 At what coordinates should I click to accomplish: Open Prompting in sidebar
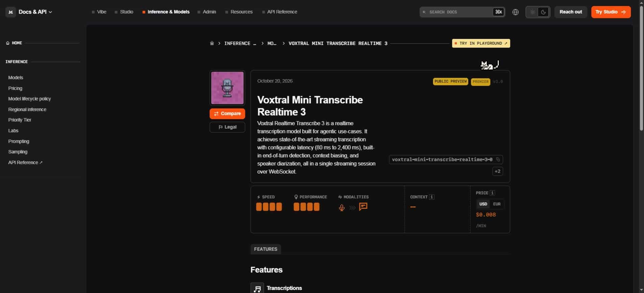point(19,141)
